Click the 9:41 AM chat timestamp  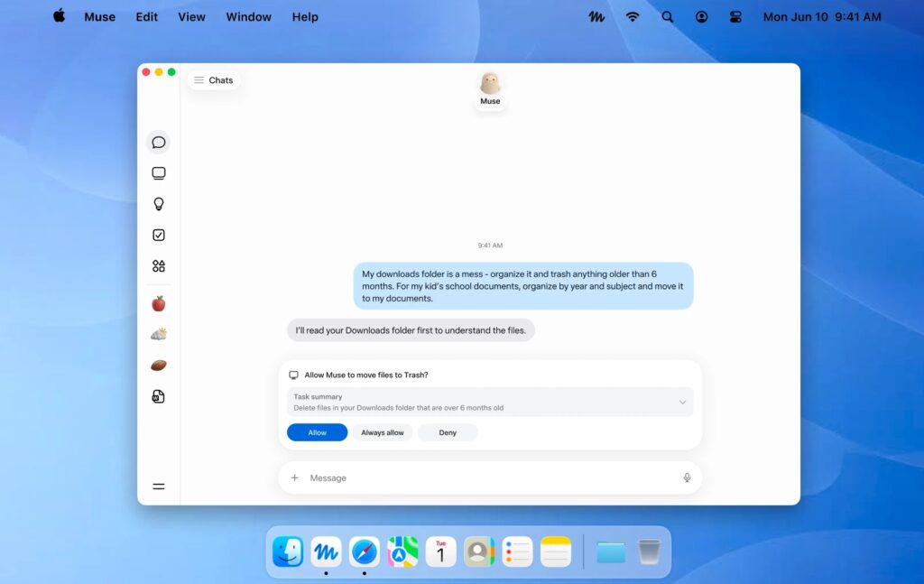(x=490, y=246)
